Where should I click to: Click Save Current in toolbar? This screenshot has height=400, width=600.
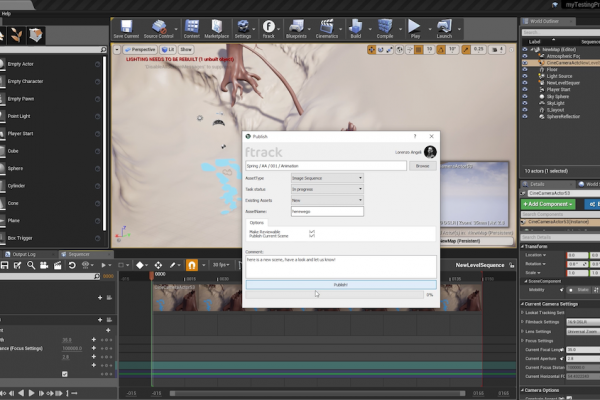(126, 29)
